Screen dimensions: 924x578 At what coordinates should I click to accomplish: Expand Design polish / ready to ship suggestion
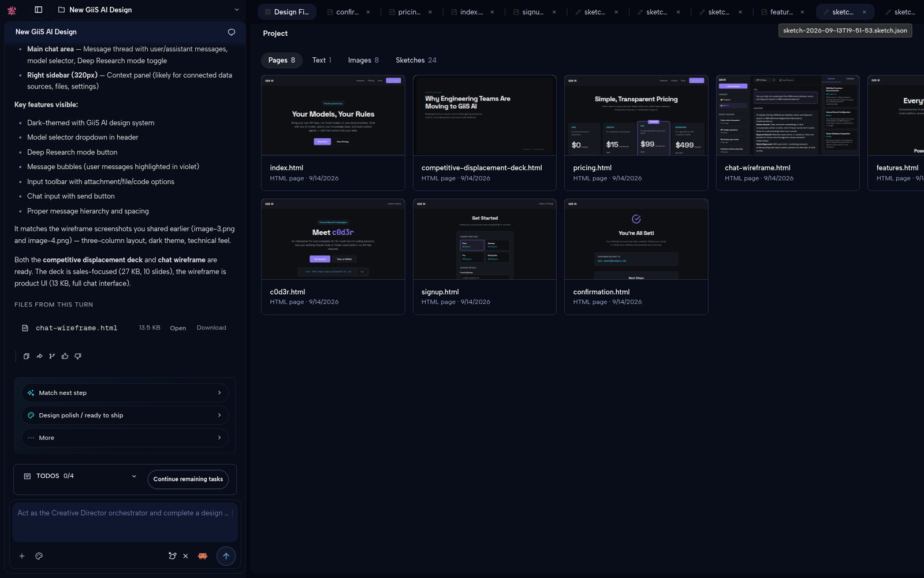click(125, 416)
